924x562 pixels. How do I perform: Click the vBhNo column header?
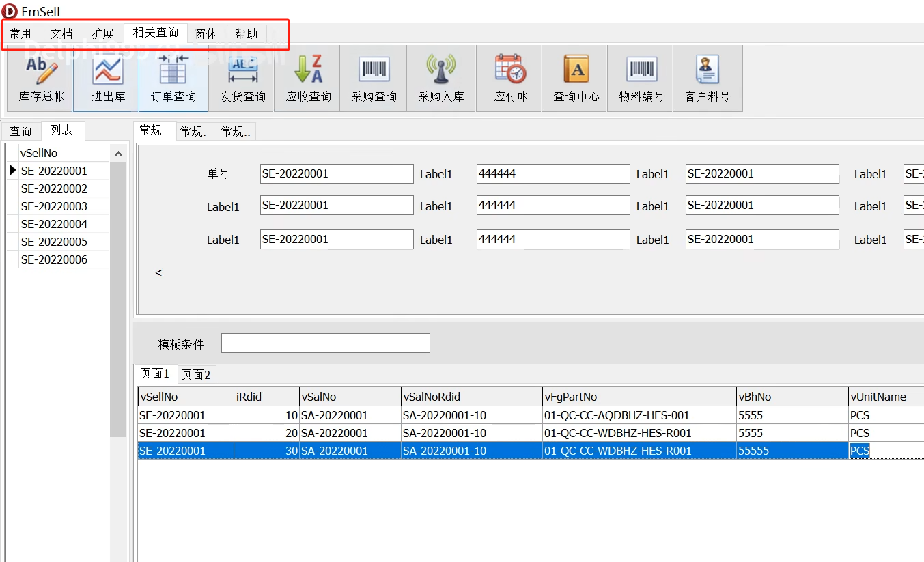click(792, 397)
